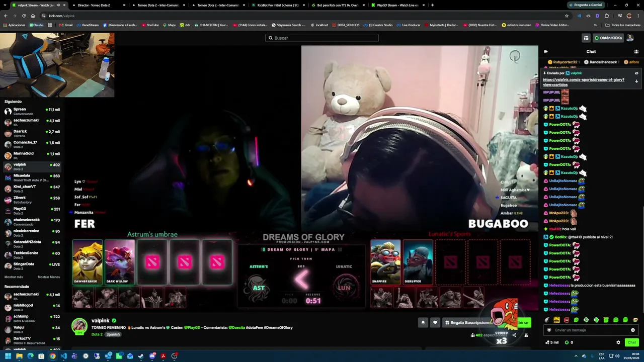Open the YouTube bookmark
The height and width of the screenshot is (362, 644).
[x=150, y=25]
